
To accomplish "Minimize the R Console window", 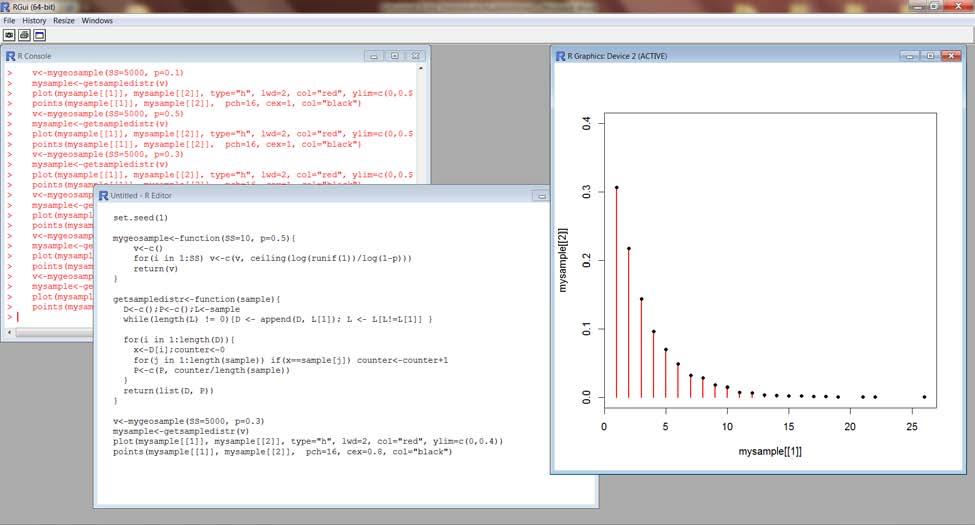I will pos(374,56).
